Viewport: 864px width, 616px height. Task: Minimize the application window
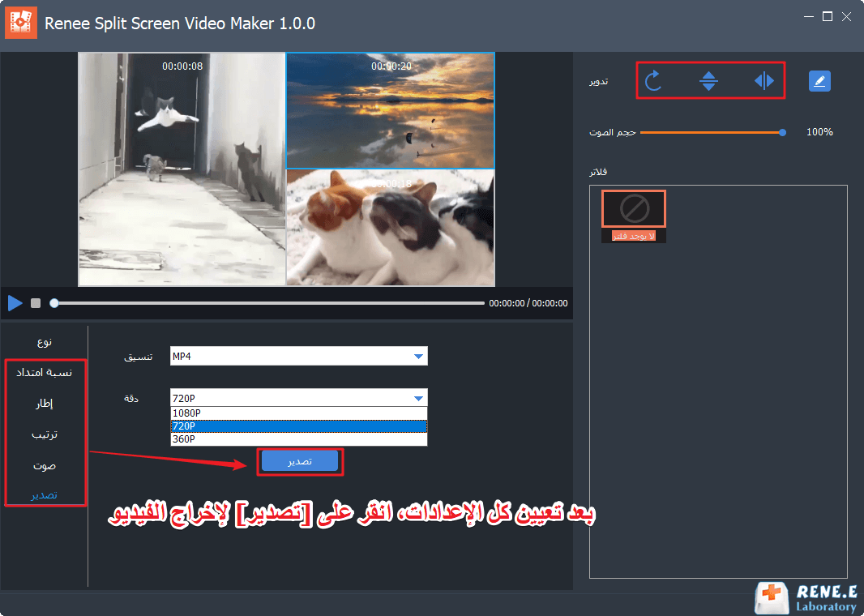[808, 17]
